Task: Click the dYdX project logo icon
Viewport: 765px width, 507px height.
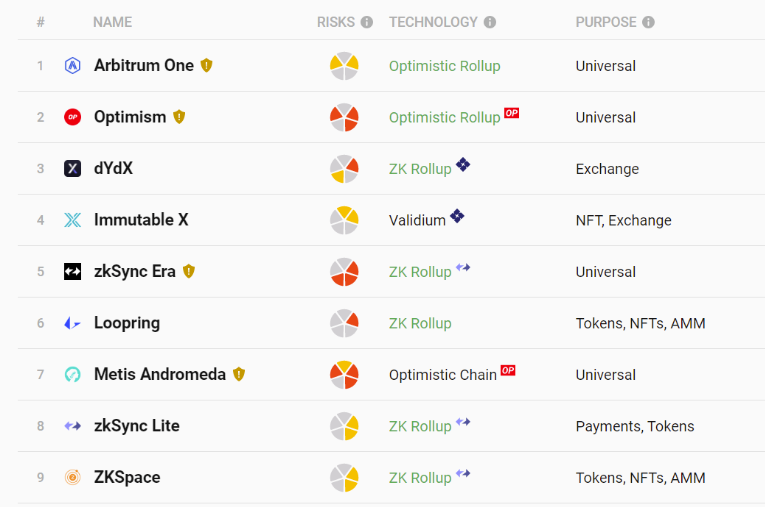Action: pyautogui.click(x=73, y=168)
